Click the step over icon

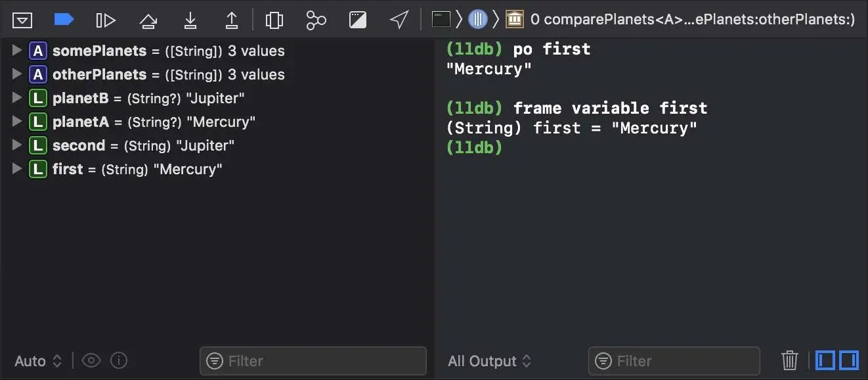148,20
